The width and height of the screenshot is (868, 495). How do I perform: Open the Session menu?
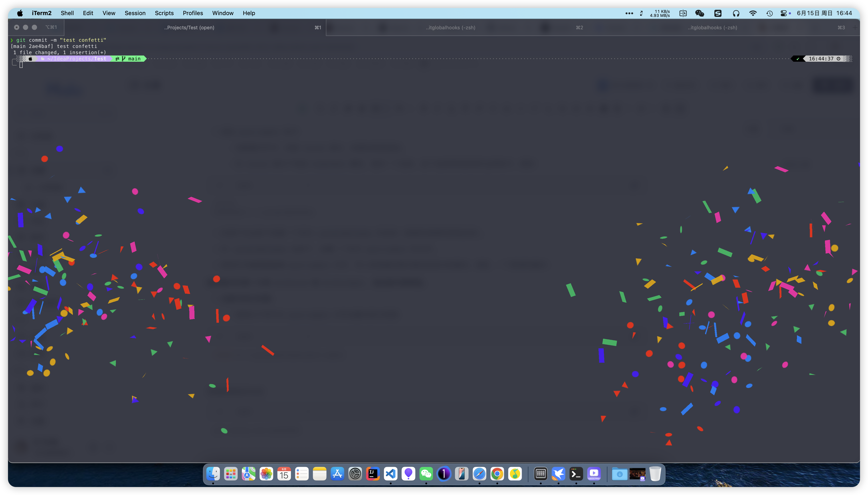point(135,13)
